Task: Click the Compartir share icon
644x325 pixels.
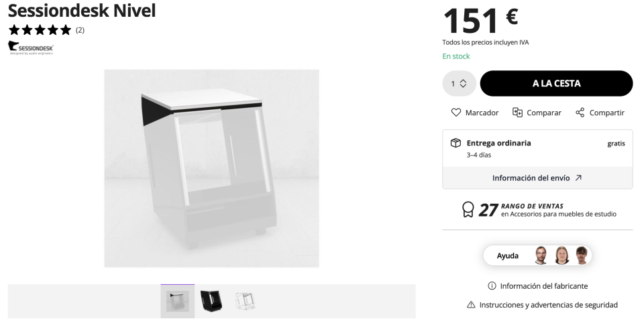Action: pyautogui.click(x=580, y=113)
